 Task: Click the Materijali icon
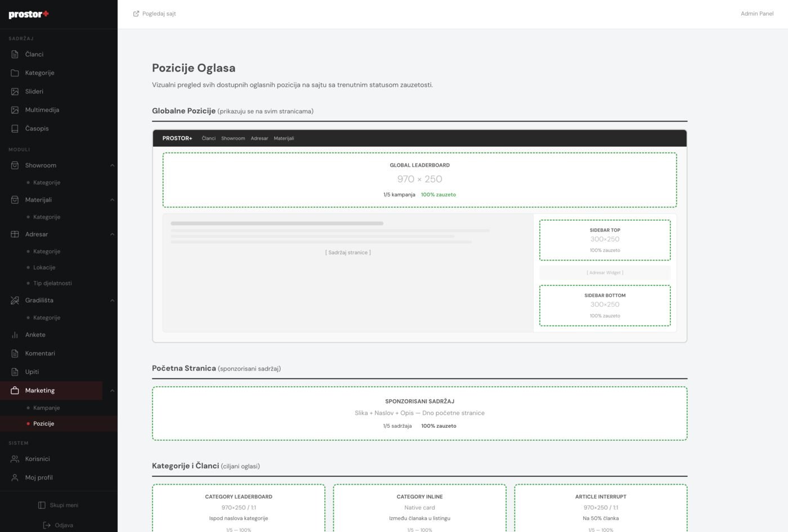pyautogui.click(x=15, y=200)
